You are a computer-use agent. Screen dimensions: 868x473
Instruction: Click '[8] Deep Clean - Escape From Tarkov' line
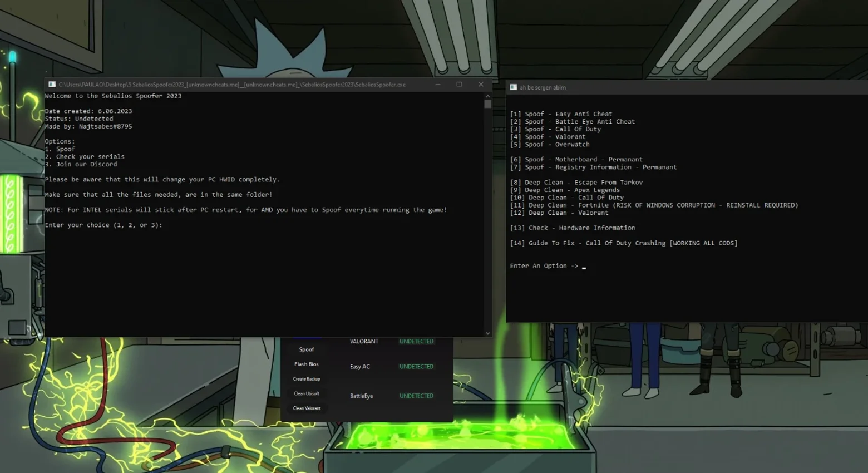pyautogui.click(x=576, y=183)
